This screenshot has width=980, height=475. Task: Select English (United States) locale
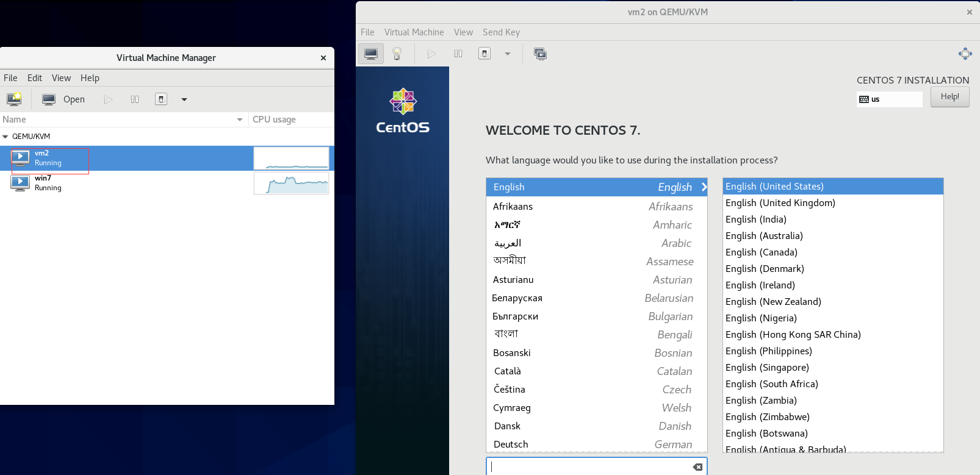(833, 187)
